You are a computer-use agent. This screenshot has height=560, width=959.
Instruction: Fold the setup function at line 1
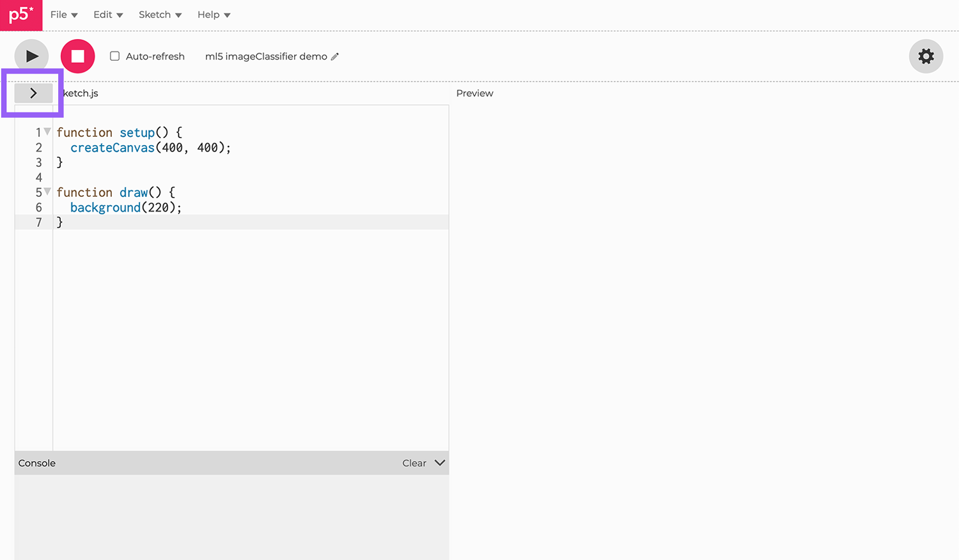(47, 132)
